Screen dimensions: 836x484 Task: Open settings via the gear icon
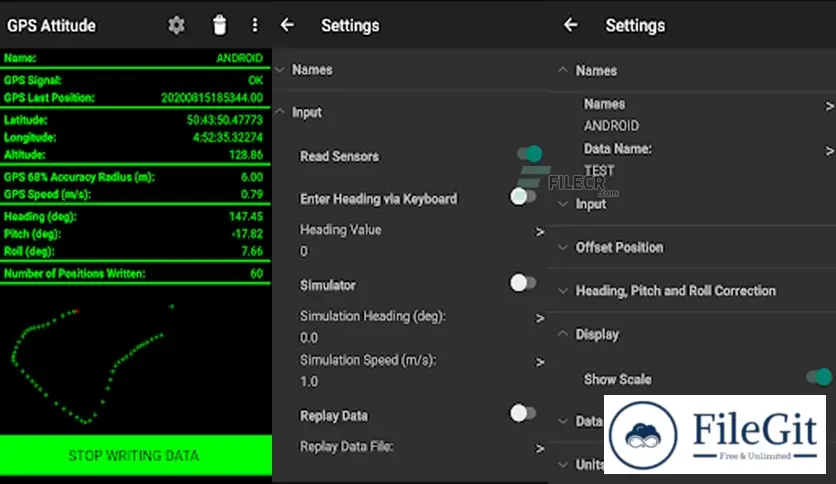[176, 25]
